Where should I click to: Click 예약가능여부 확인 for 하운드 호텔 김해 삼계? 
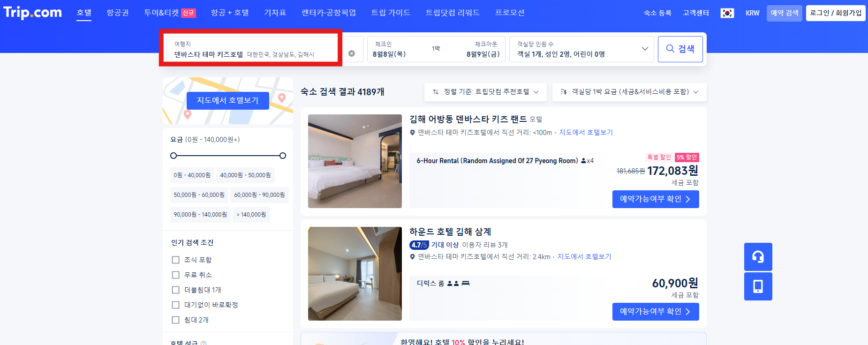click(656, 312)
